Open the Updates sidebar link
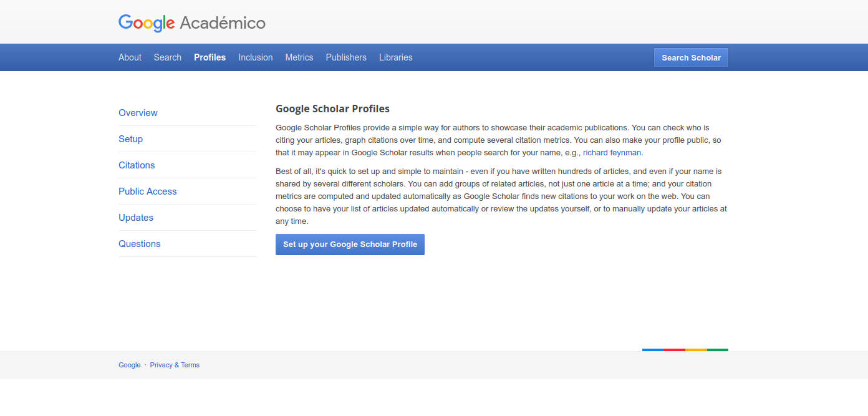The height and width of the screenshot is (416, 868). (136, 217)
